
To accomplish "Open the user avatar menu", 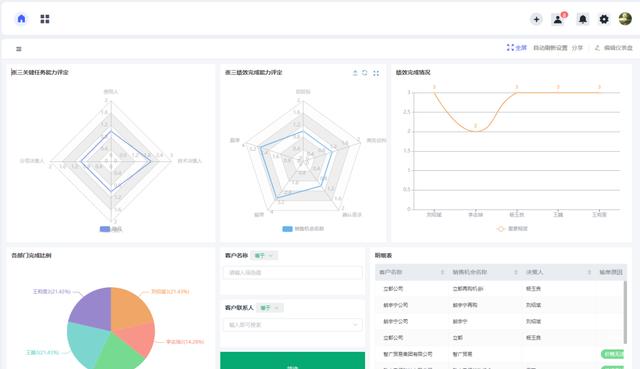I will tap(625, 19).
